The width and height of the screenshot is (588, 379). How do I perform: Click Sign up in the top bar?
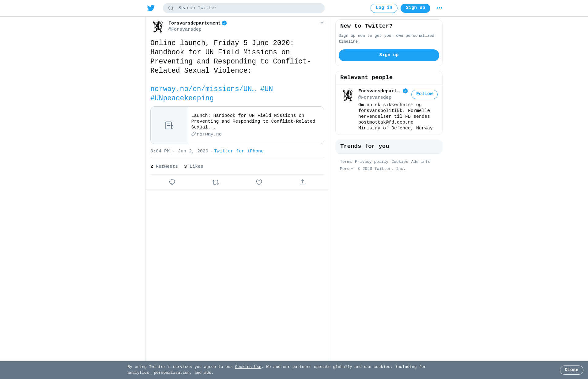[x=415, y=8]
